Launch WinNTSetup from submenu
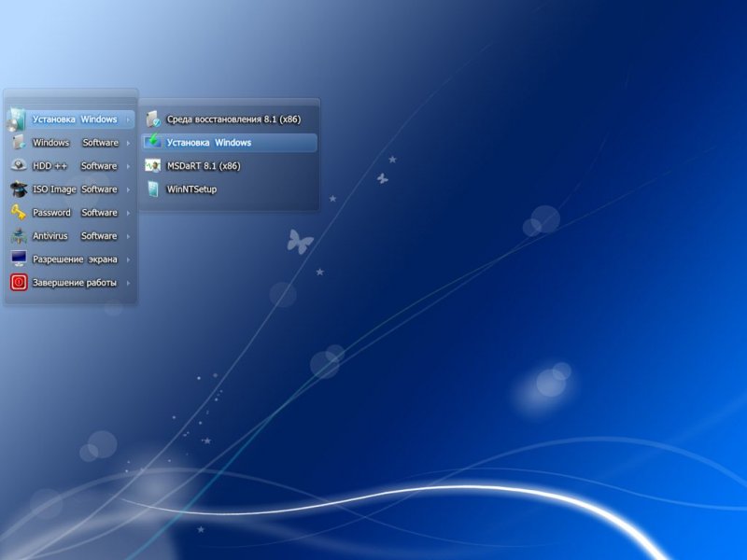 pyautogui.click(x=229, y=189)
